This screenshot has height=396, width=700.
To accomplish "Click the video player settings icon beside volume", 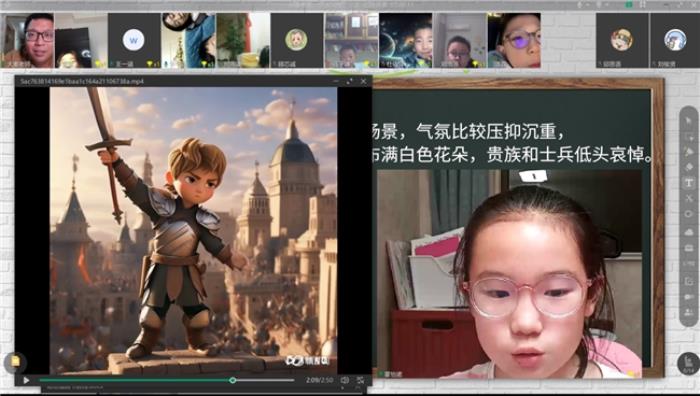I will coord(360,380).
